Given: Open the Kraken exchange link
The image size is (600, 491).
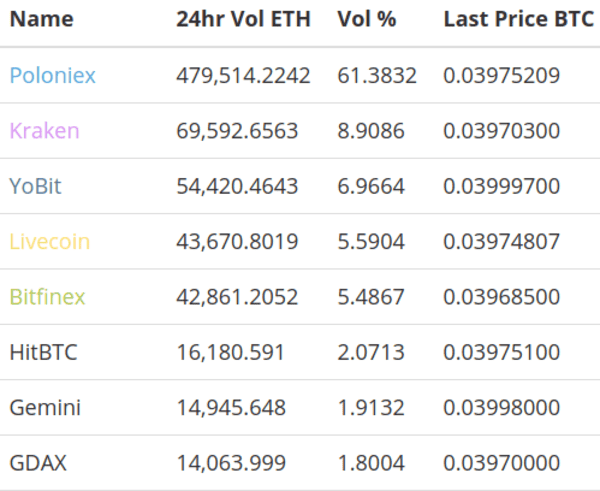Looking at the screenshot, I should 44,130.
